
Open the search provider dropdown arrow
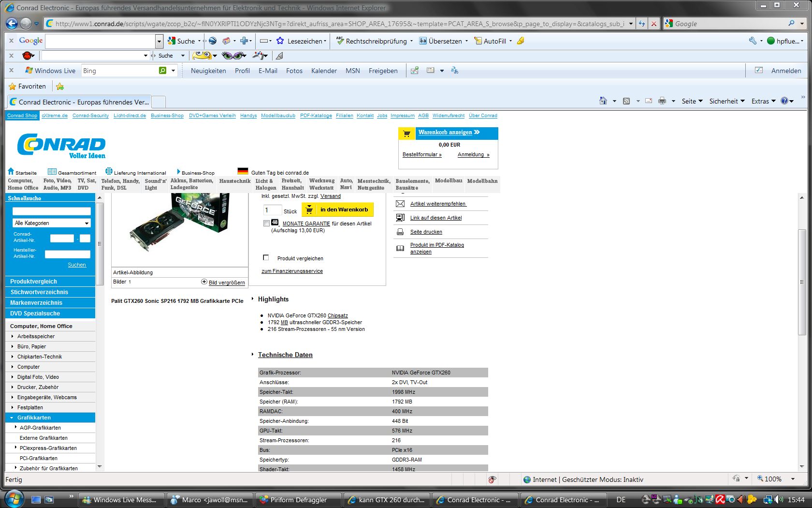802,23
